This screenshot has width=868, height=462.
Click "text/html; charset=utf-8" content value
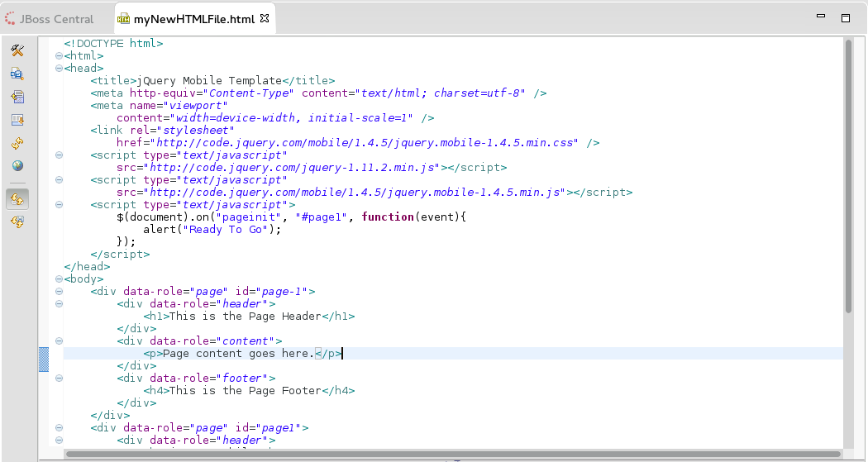point(440,93)
